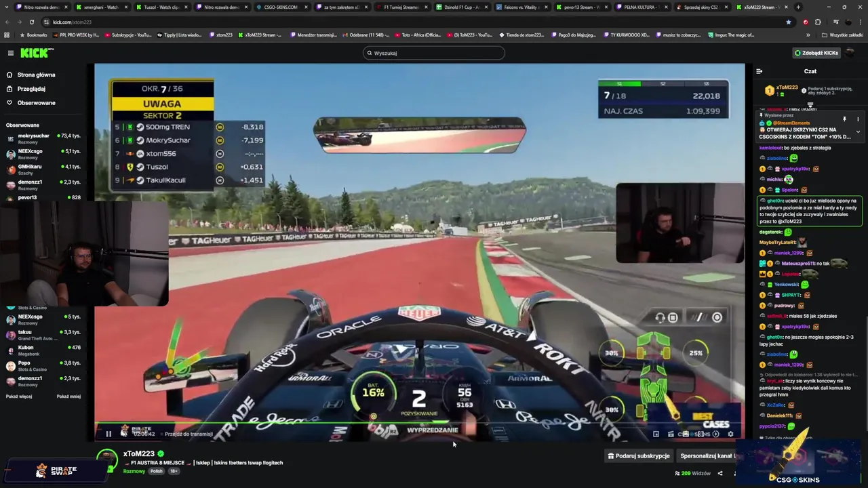The height and width of the screenshot is (488, 868).
Task: Expand the chat leaderboard handle
Action: pyautogui.click(x=810, y=105)
